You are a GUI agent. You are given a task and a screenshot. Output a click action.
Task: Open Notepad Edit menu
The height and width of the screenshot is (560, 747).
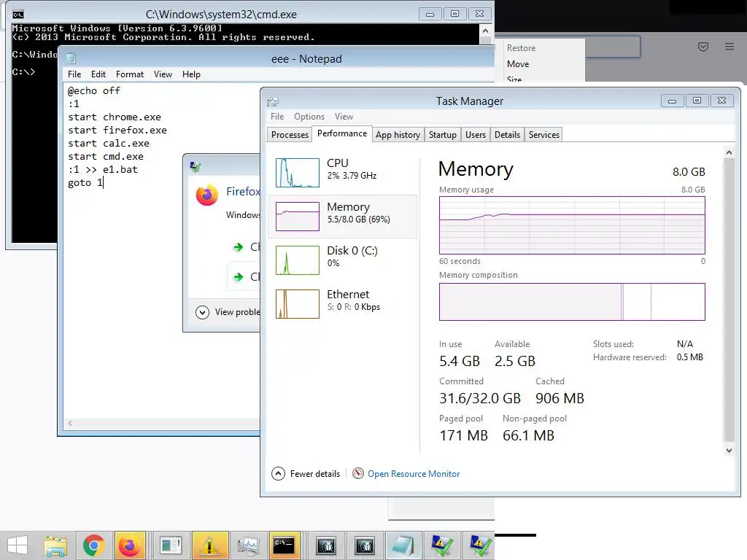point(98,74)
